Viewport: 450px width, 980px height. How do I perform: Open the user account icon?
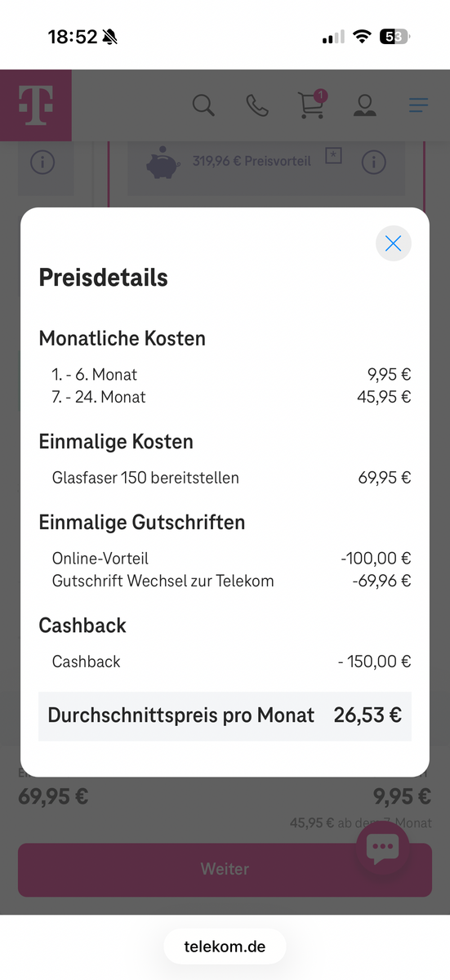(x=364, y=105)
